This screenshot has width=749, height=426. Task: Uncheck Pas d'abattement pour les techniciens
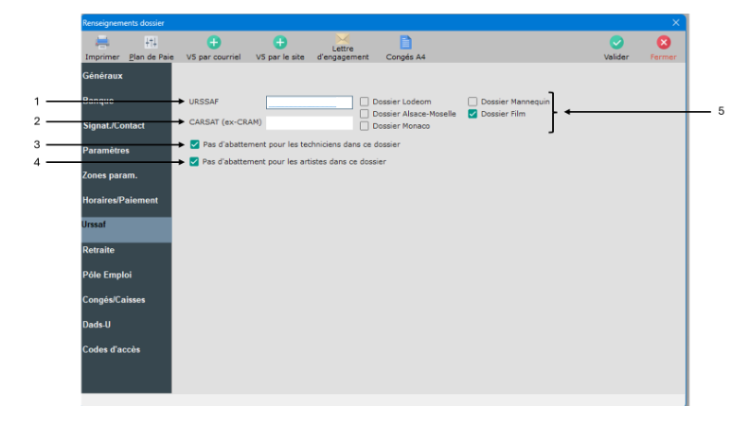(x=194, y=144)
